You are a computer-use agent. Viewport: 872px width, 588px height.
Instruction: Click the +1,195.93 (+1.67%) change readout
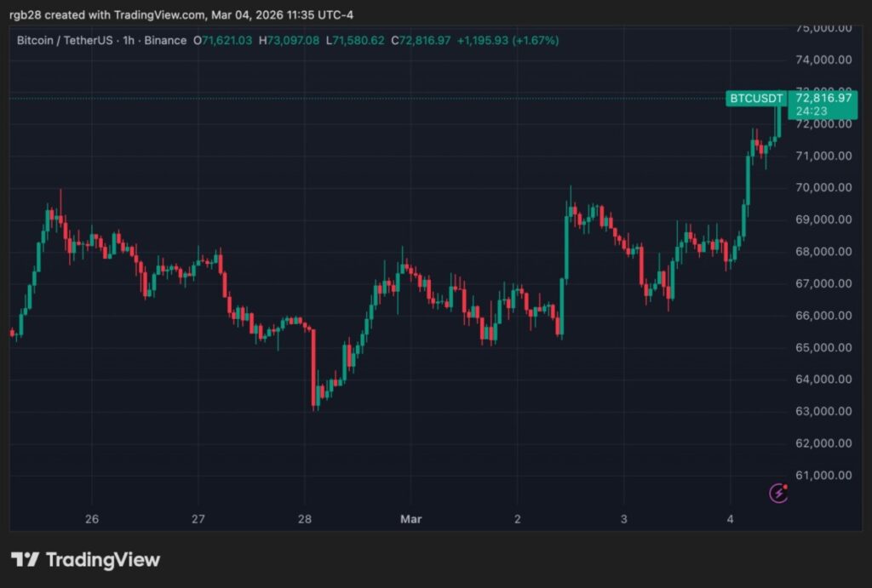[508, 40]
